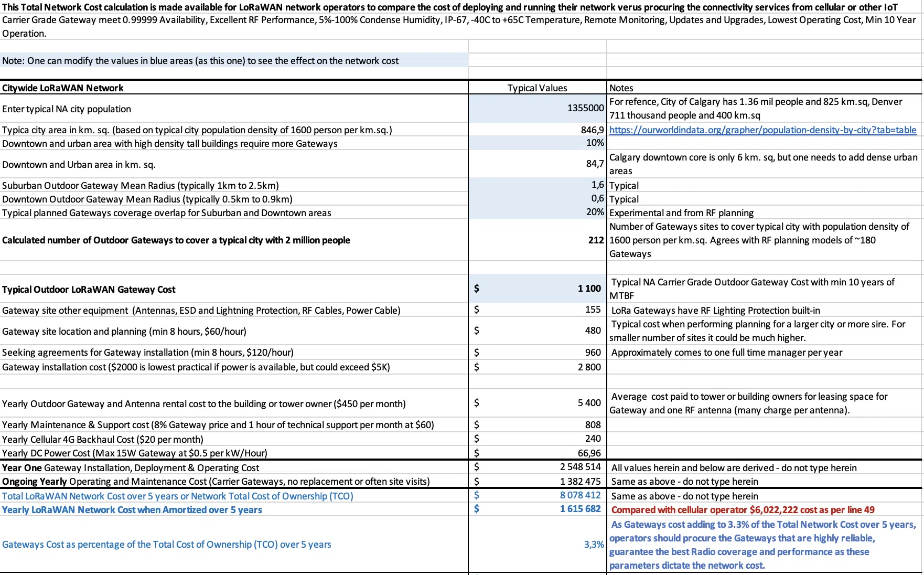Click the 'Typical Values' column header
The width and height of the screenshot is (924, 575).
tap(537, 88)
